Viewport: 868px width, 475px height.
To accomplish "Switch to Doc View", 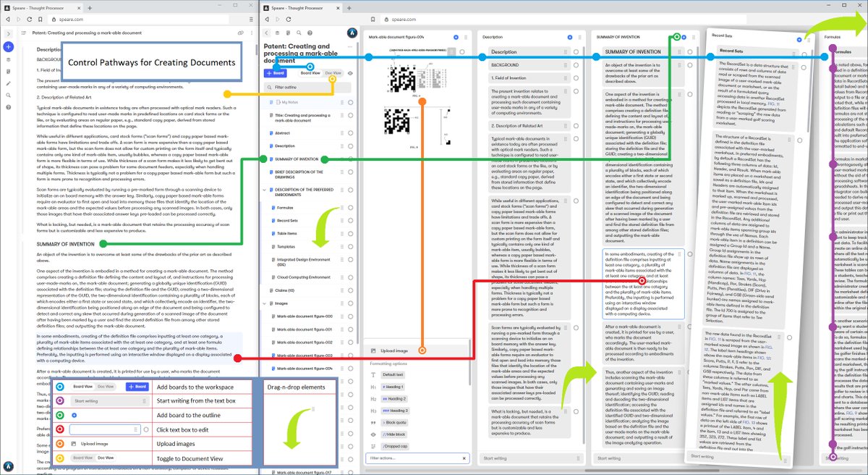I will (333, 73).
